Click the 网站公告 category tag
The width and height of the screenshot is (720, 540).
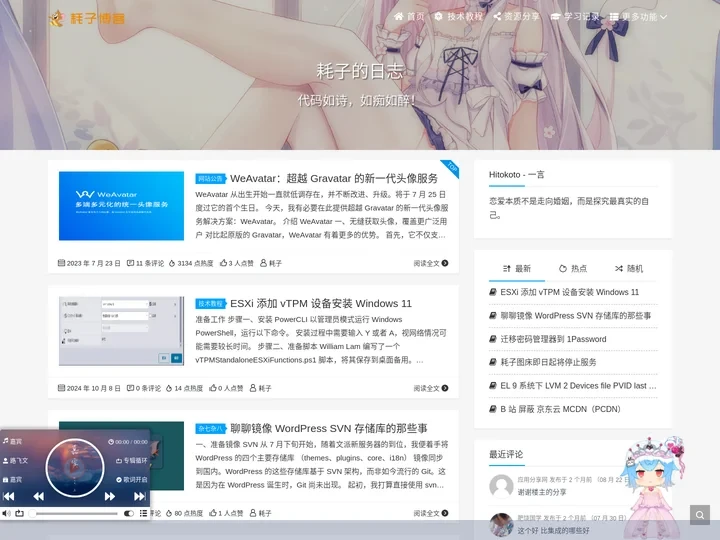[x=210, y=179]
